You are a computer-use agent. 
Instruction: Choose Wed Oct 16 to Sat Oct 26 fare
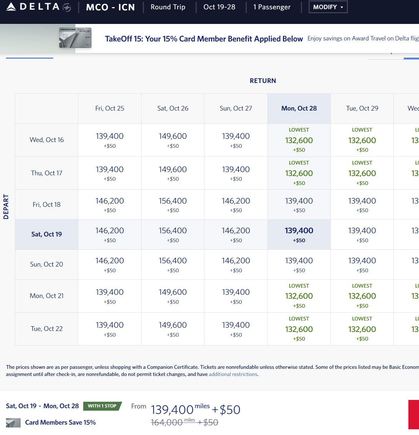173,140
